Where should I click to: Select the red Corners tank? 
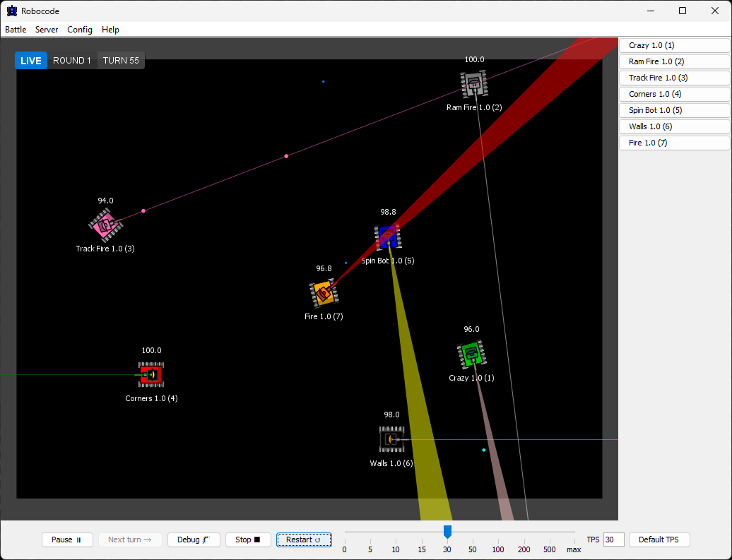coord(151,374)
